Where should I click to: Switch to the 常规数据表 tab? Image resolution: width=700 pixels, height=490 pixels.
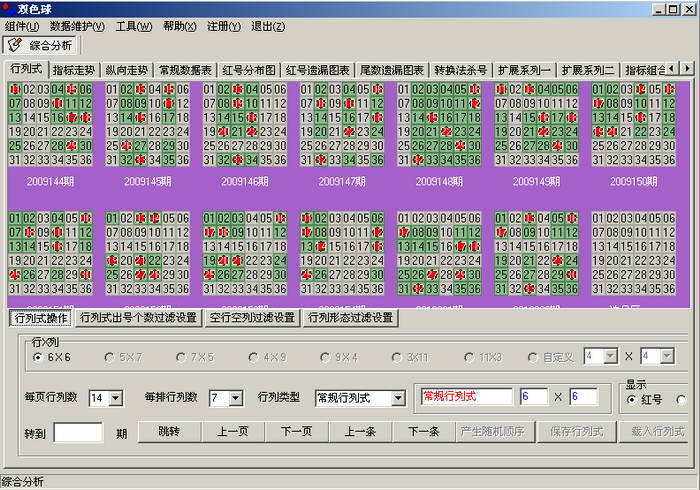click(x=185, y=70)
